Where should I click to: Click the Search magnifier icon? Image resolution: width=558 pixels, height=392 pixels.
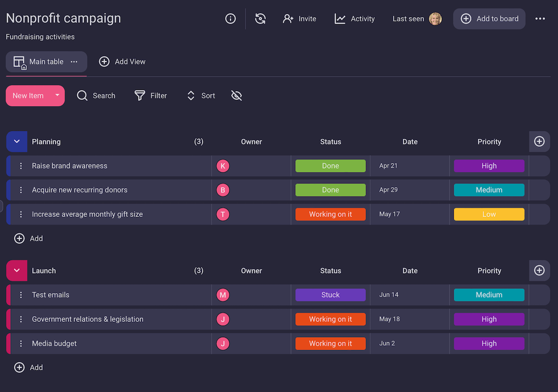82,96
